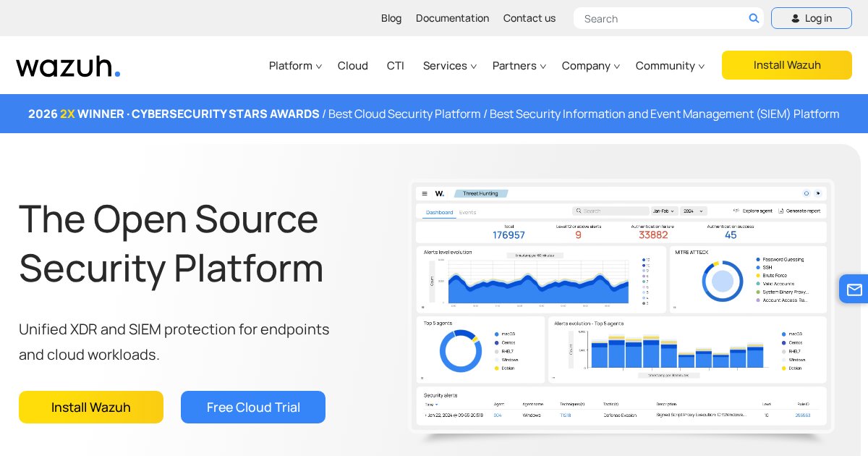This screenshot has width=868, height=456.
Task: Click the authentication success value 45
Action: 731,235
